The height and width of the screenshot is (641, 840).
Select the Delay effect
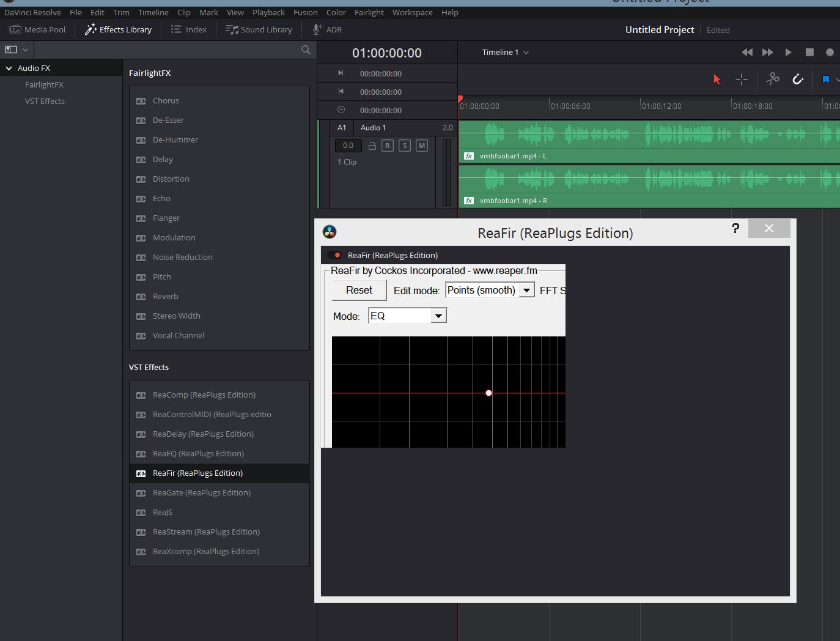219,160
